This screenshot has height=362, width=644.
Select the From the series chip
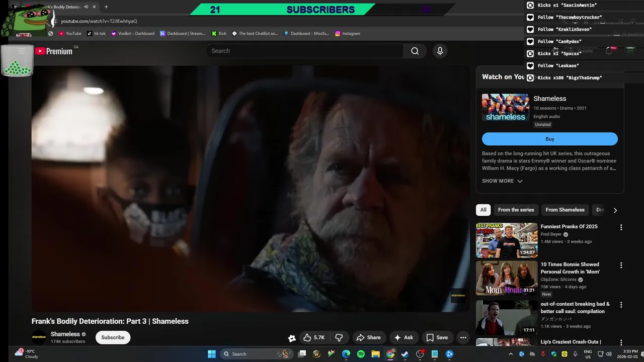click(516, 210)
